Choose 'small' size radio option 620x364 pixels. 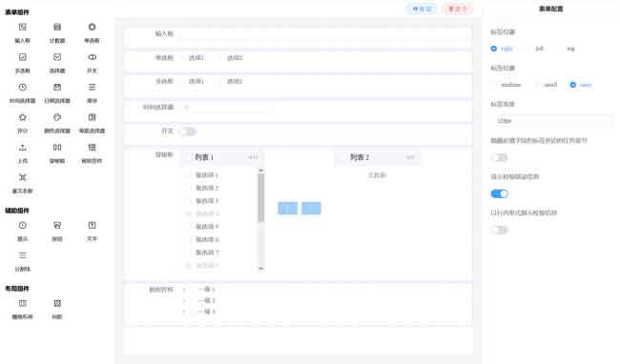click(537, 85)
